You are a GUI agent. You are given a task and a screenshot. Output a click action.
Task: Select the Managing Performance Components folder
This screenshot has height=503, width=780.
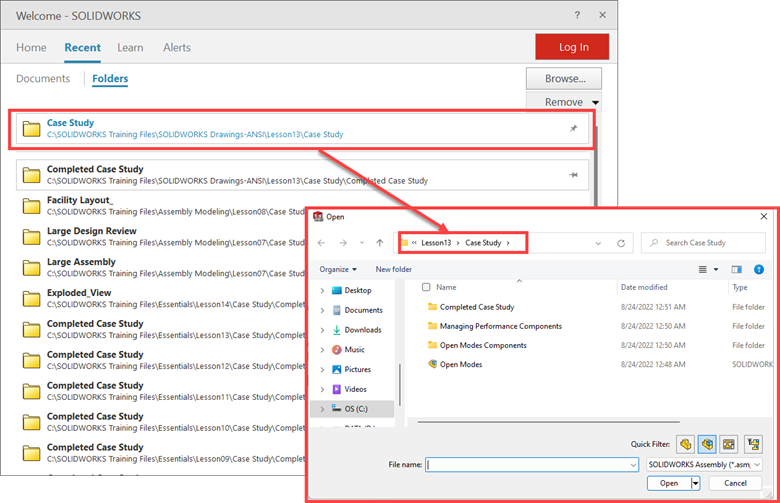[x=495, y=326]
